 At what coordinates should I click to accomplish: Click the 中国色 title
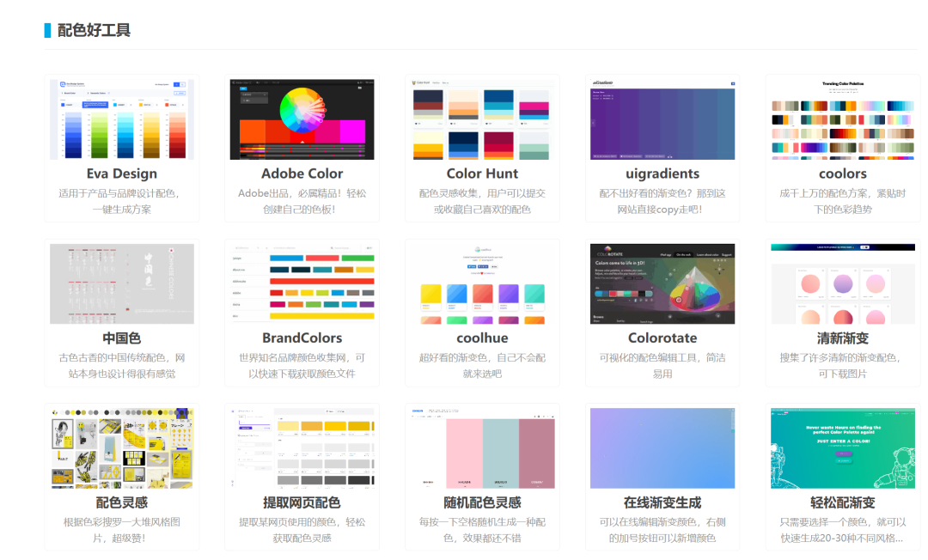point(122,338)
